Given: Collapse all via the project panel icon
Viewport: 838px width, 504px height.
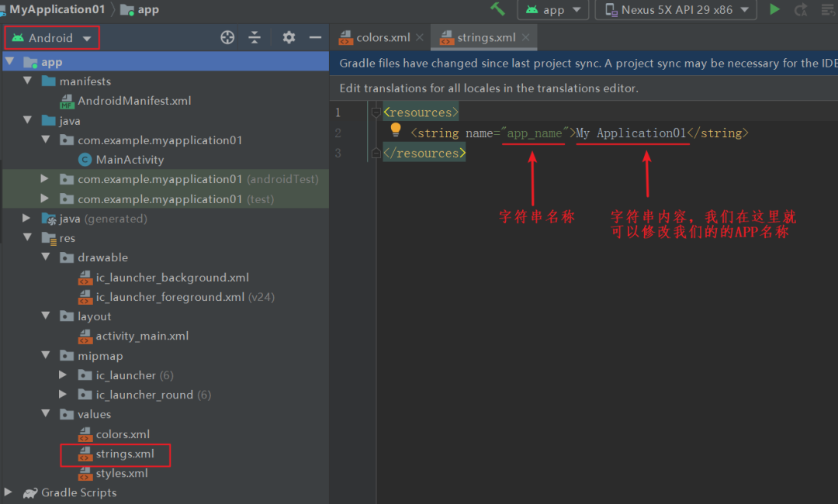Looking at the screenshot, I should click(x=255, y=37).
